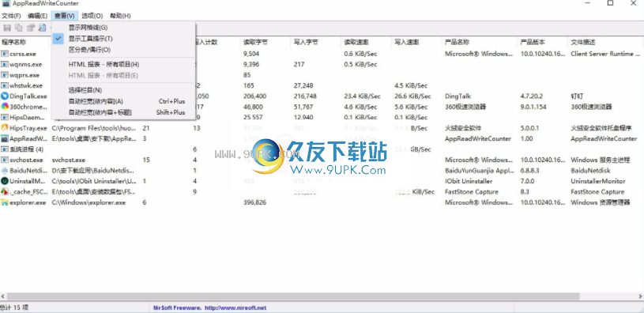Click the explorer.exe folder icon
The height and width of the screenshot is (313, 644).
[x=5, y=202]
